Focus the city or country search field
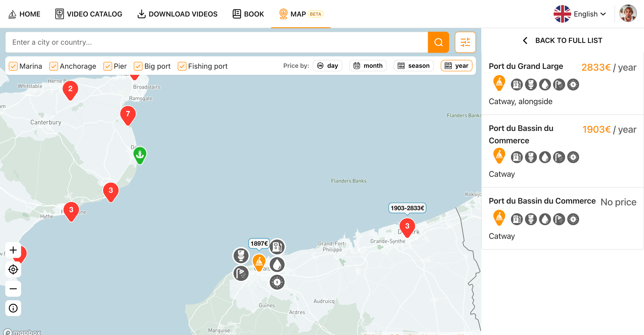Image resolution: width=644 pixels, height=335 pixels. pos(216,42)
